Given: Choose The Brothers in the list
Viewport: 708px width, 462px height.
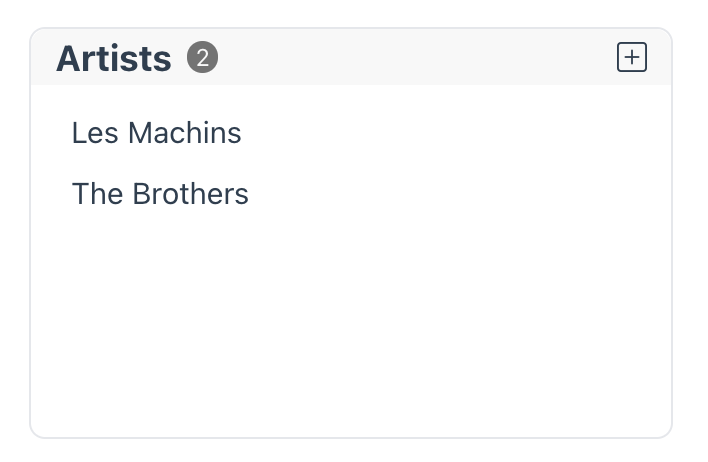Looking at the screenshot, I should pyautogui.click(x=160, y=194).
